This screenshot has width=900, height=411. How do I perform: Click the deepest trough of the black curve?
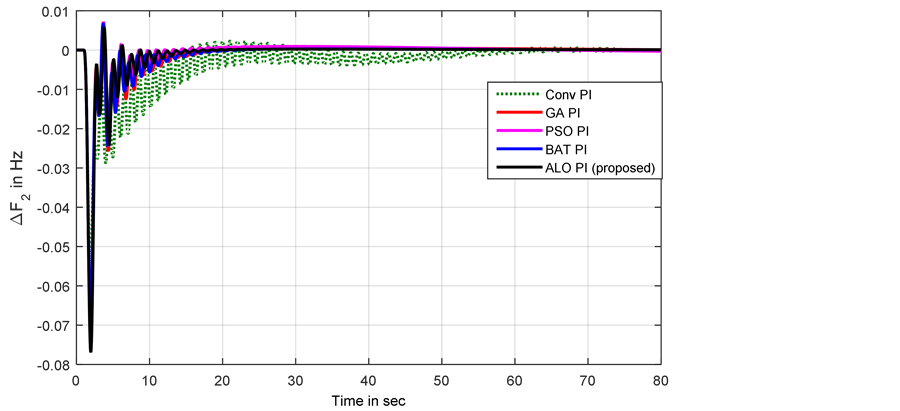coord(91,350)
